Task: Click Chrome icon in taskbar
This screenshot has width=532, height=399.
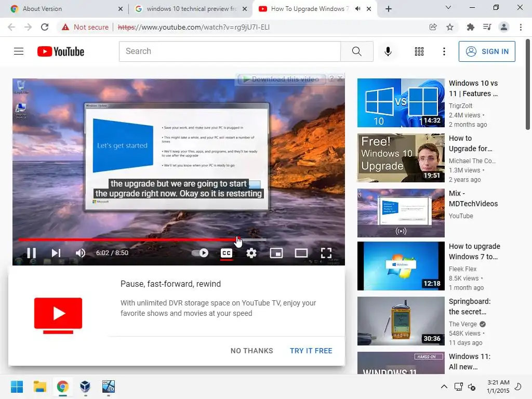Action: point(63,387)
